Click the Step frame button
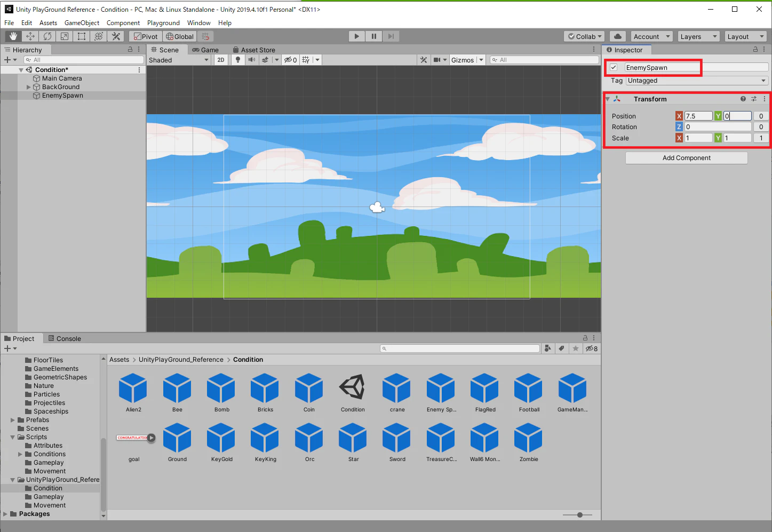Image resolution: width=772 pixels, height=532 pixels. tap(391, 36)
